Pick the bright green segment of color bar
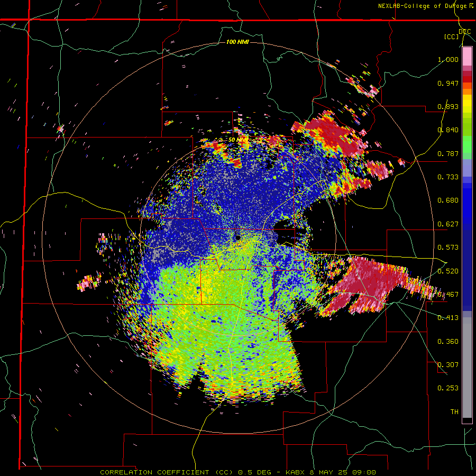The height and width of the screenshot is (476, 476). (x=467, y=144)
